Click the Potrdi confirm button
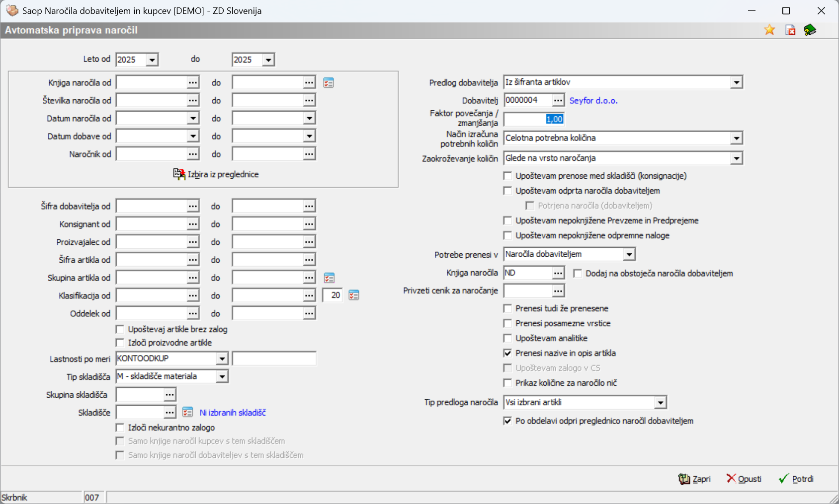 [796, 479]
